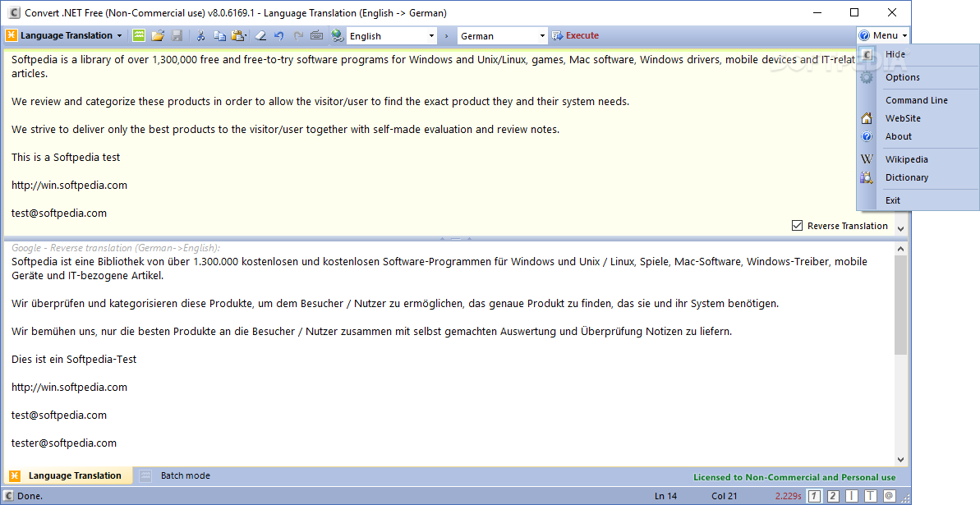Image resolution: width=980 pixels, height=505 pixels.
Task: Click the output pane's scroll up arrow
Action: coord(900,249)
